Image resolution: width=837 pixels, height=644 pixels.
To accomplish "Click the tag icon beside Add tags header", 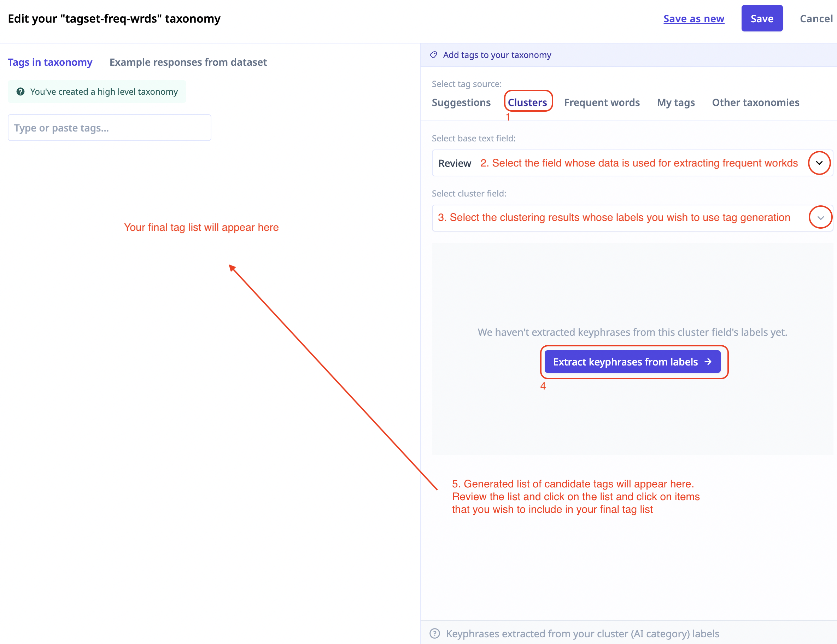I will (433, 55).
